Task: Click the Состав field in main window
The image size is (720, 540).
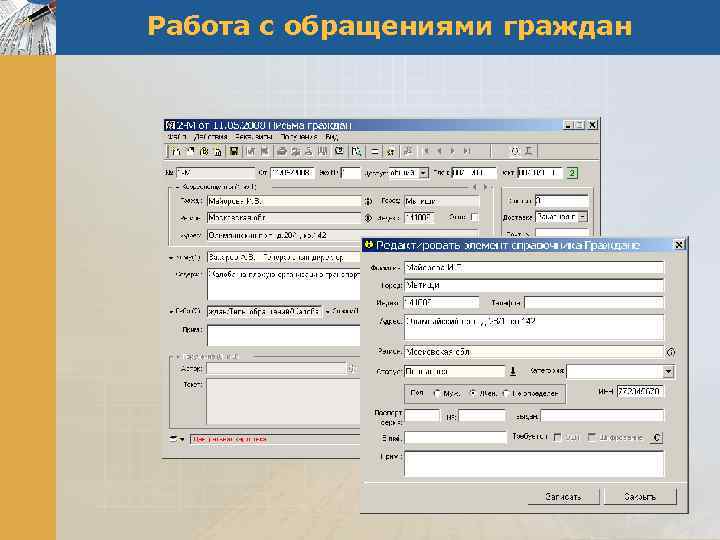Action: 562,201
